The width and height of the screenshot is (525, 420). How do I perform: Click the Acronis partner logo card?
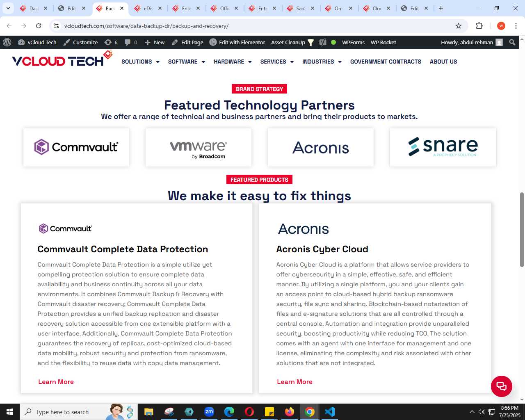point(321,147)
